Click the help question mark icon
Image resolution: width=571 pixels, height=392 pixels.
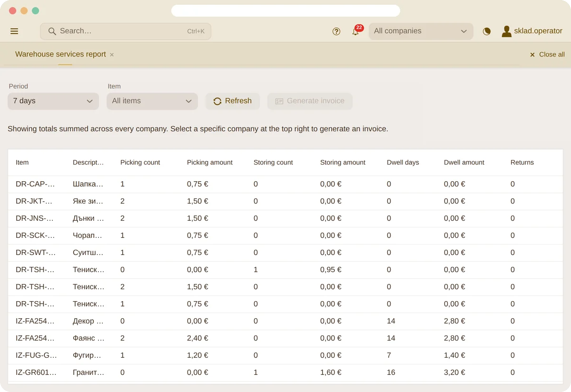coord(336,31)
